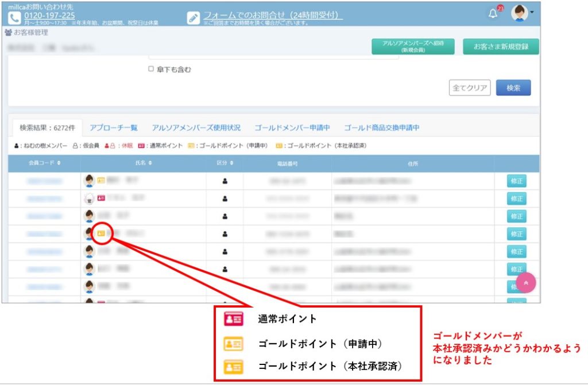Switch to the アプローチ一覧 tab

click(x=113, y=127)
